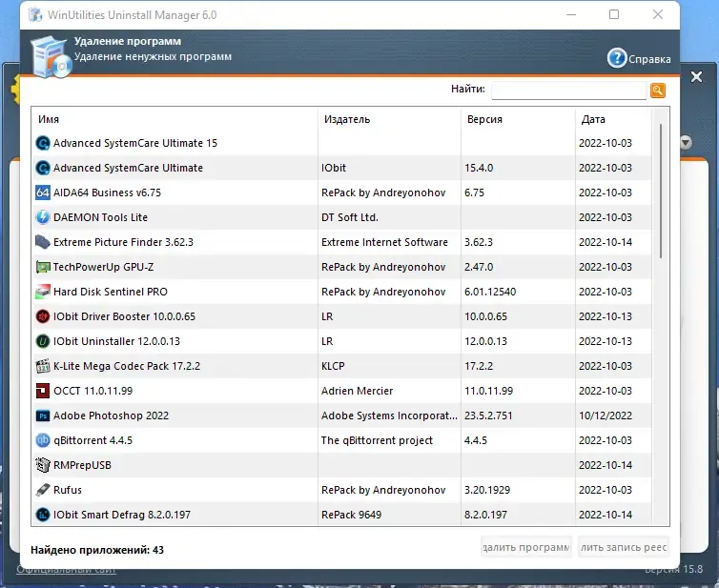
Task: Focus the Найти search field
Action: point(569,91)
